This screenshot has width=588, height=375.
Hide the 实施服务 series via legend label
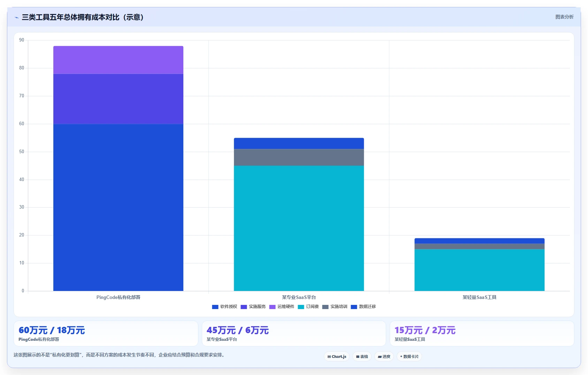tap(257, 307)
